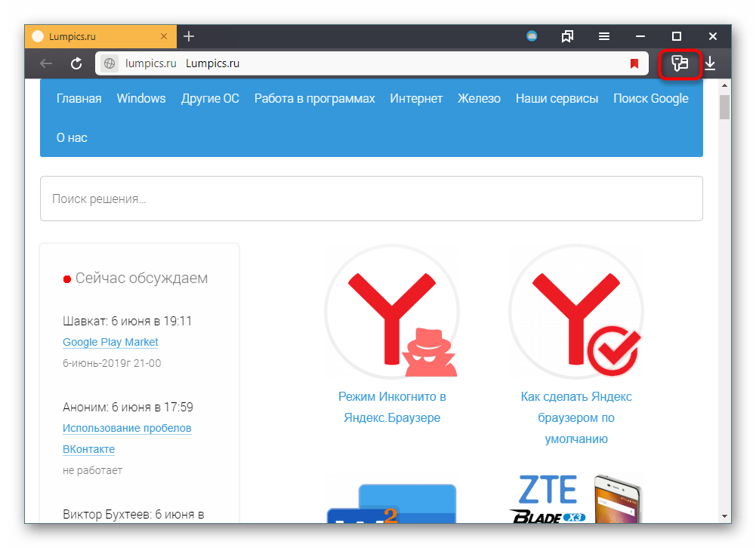Open a new tab with plus button
756x548 pixels.
pos(189,36)
